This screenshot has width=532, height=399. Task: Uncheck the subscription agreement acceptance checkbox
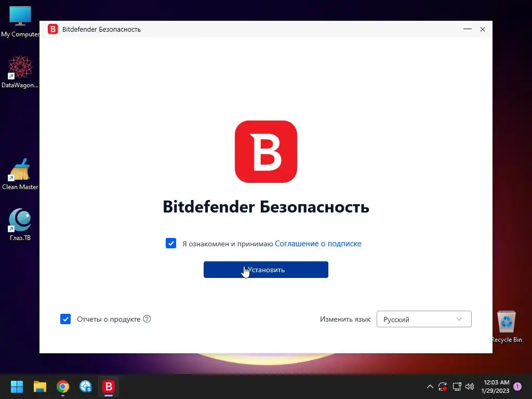click(x=170, y=243)
